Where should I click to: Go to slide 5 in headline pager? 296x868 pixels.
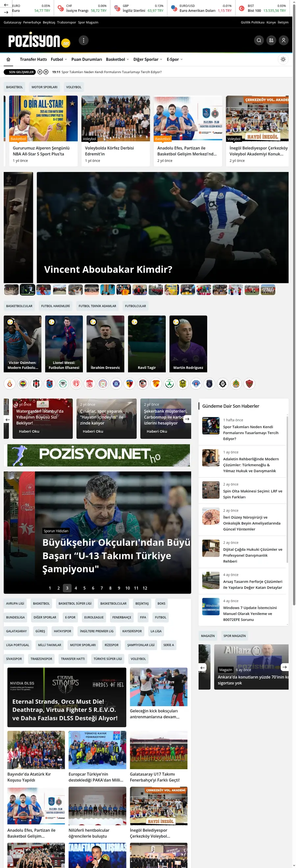click(85, 588)
